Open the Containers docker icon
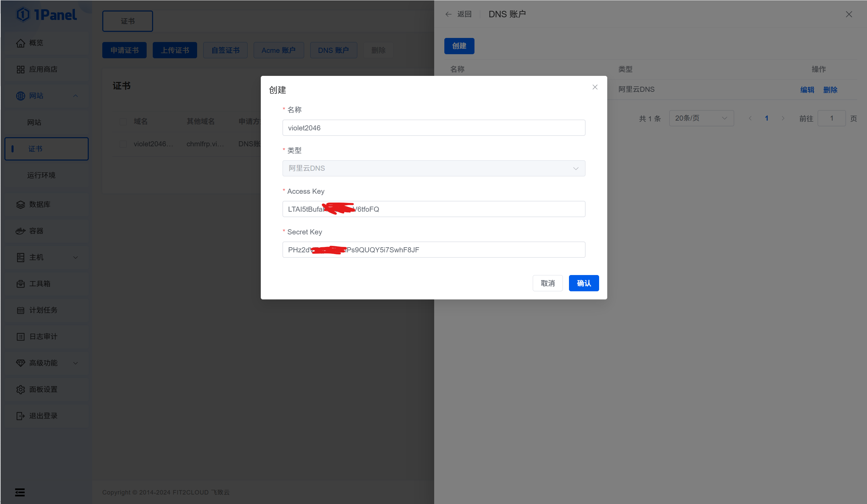This screenshot has height=504, width=867. [x=20, y=231]
